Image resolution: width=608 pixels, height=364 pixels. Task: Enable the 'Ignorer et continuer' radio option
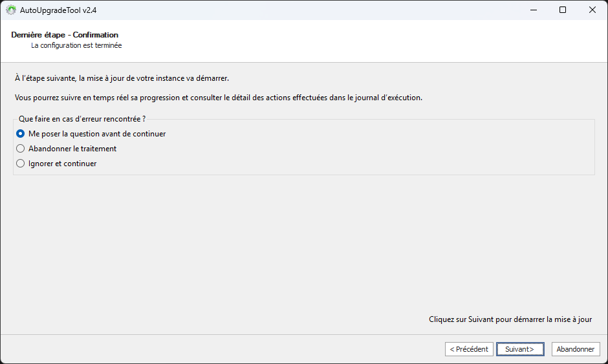21,164
